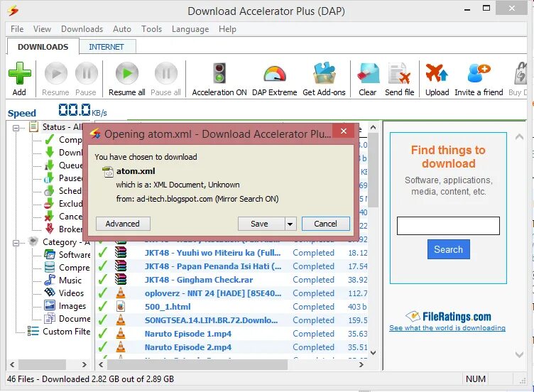This screenshot has width=534, height=392.
Task: Select the Compressed category item
Action: (67, 267)
